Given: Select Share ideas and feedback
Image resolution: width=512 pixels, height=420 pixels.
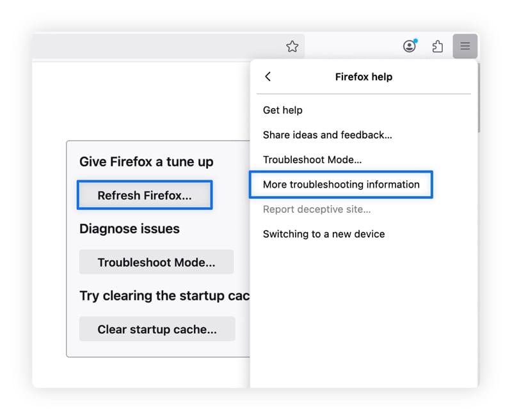Looking at the screenshot, I should (x=328, y=134).
